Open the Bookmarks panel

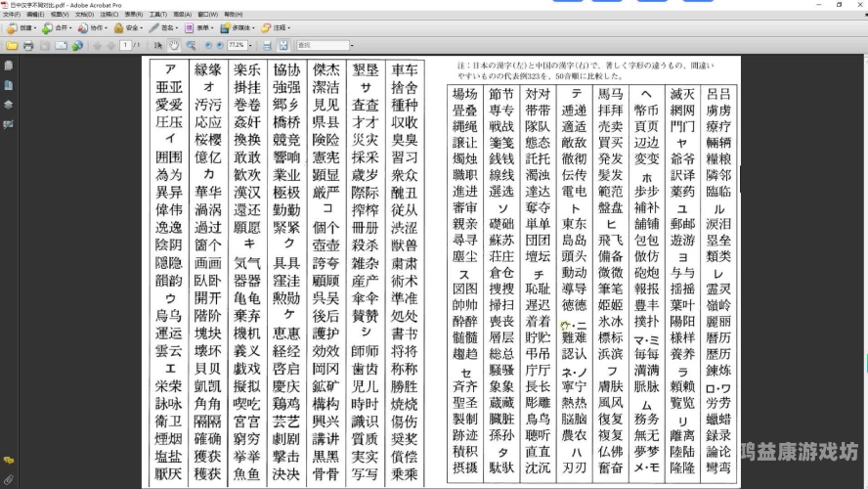[x=8, y=85]
